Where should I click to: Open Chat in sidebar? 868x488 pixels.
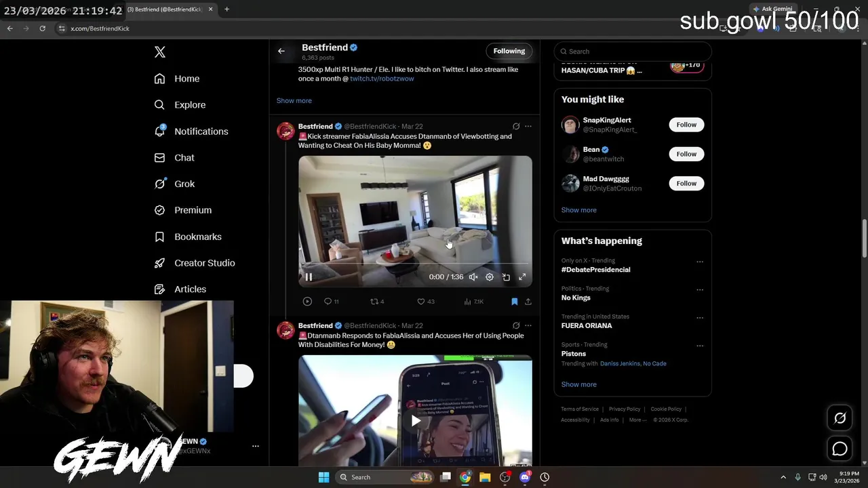point(174,157)
